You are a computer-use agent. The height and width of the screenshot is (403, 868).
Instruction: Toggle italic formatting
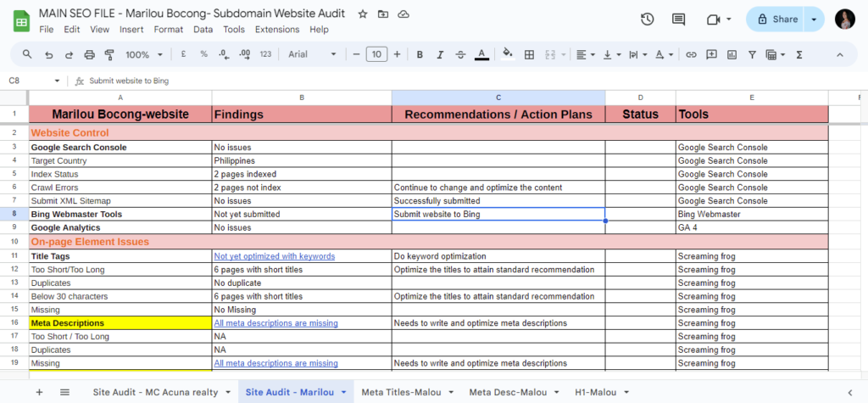pos(440,54)
